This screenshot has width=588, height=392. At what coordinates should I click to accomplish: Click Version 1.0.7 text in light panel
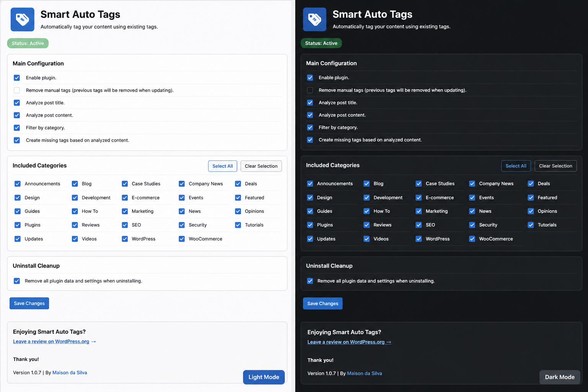[x=27, y=372]
